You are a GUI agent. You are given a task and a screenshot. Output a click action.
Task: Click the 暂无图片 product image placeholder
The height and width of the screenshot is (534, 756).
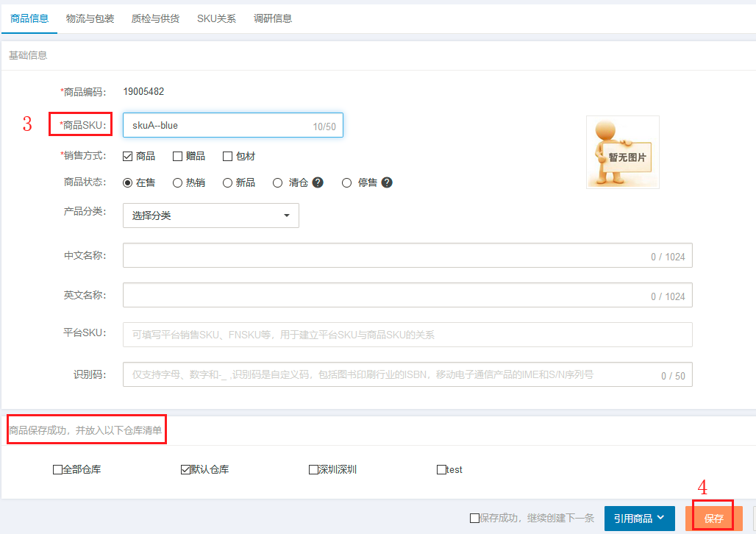(x=622, y=152)
